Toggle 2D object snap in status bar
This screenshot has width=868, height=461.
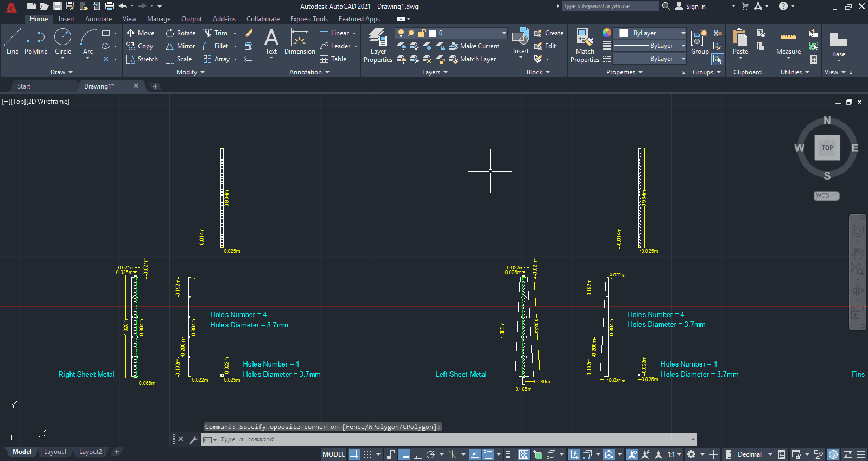(x=488, y=454)
